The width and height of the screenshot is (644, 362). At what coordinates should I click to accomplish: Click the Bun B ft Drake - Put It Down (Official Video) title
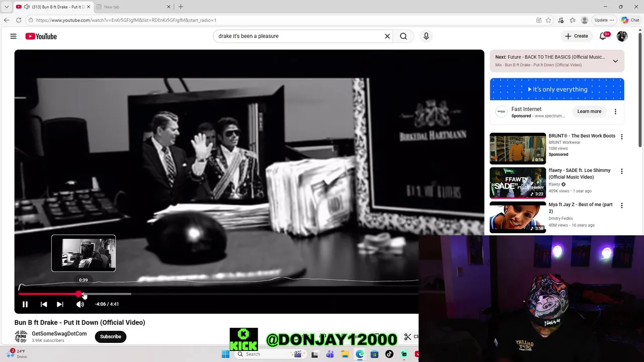(79, 322)
